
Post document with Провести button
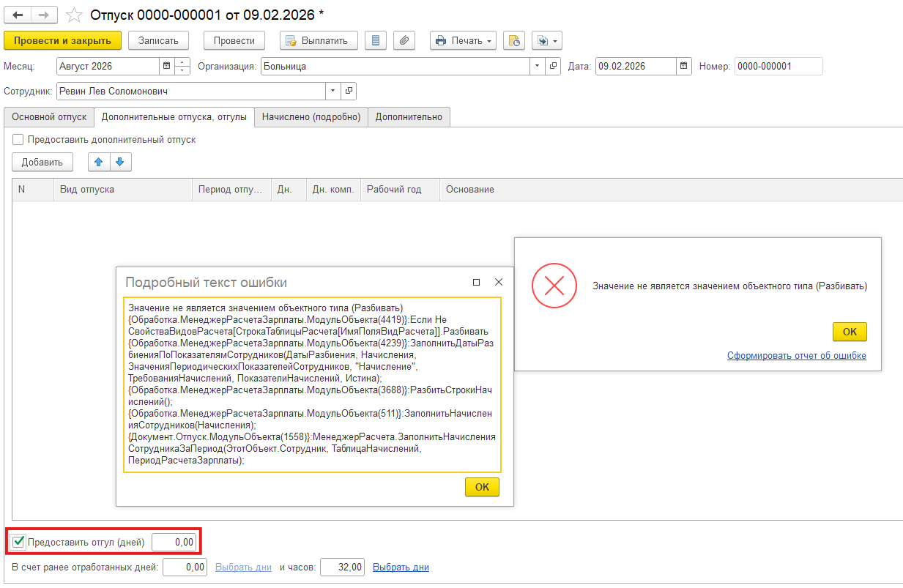tap(235, 40)
